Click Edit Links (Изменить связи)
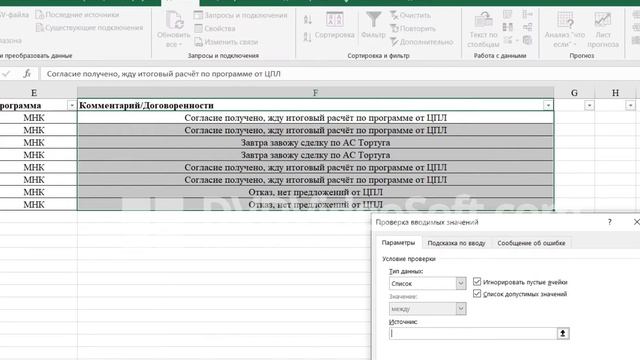 click(226, 42)
